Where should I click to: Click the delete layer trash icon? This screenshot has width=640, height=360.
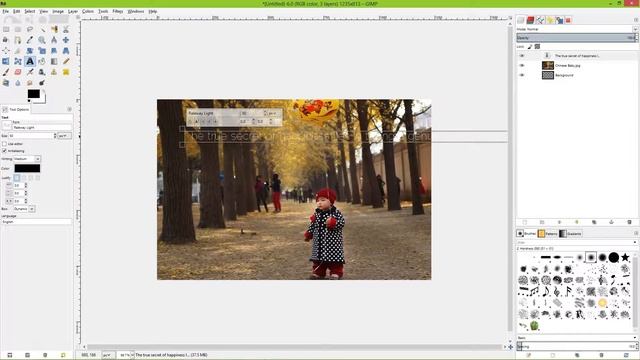pyautogui.click(x=629, y=222)
